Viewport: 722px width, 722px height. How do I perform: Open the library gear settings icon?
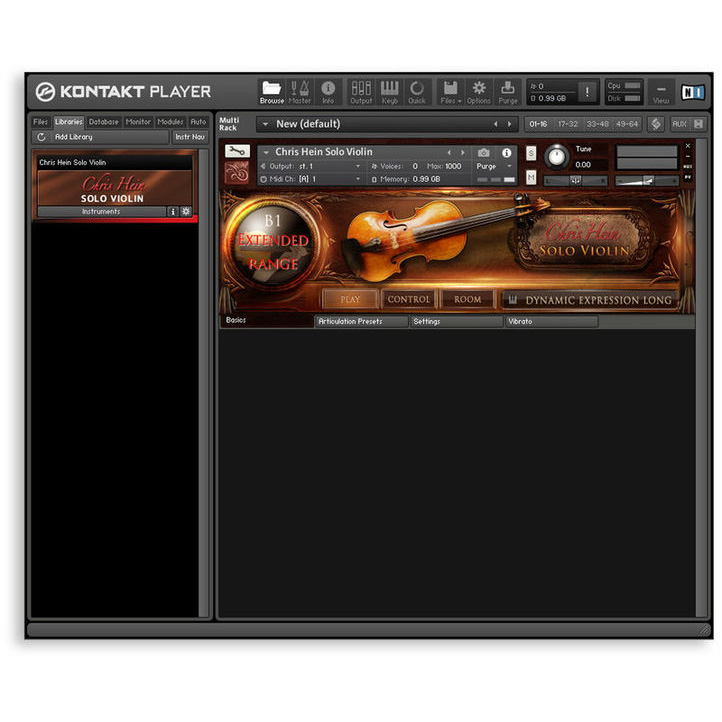(x=186, y=211)
